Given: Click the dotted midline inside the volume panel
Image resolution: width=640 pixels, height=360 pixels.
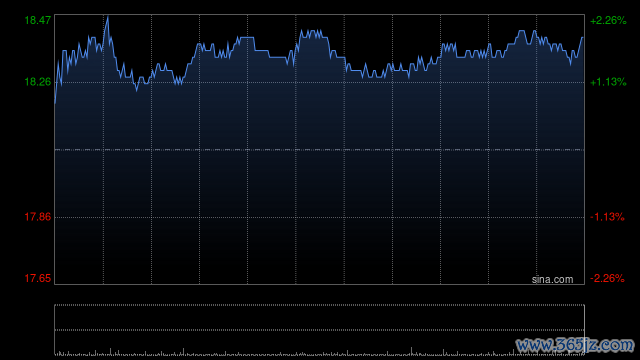Looking at the screenshot, I should pos(320,330).
